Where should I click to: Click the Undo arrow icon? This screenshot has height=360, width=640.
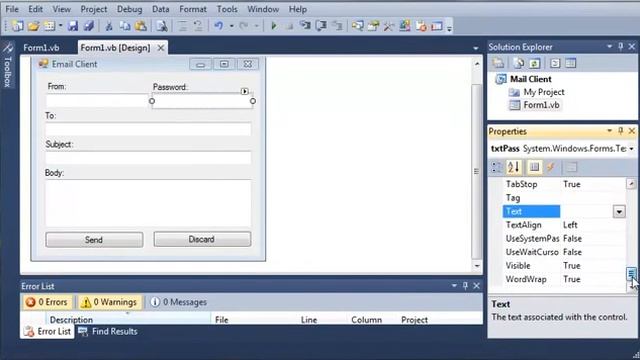coord(219,26)
